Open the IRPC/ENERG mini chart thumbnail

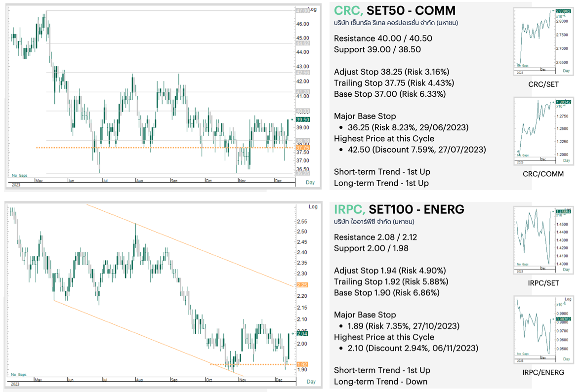(543, 330)
